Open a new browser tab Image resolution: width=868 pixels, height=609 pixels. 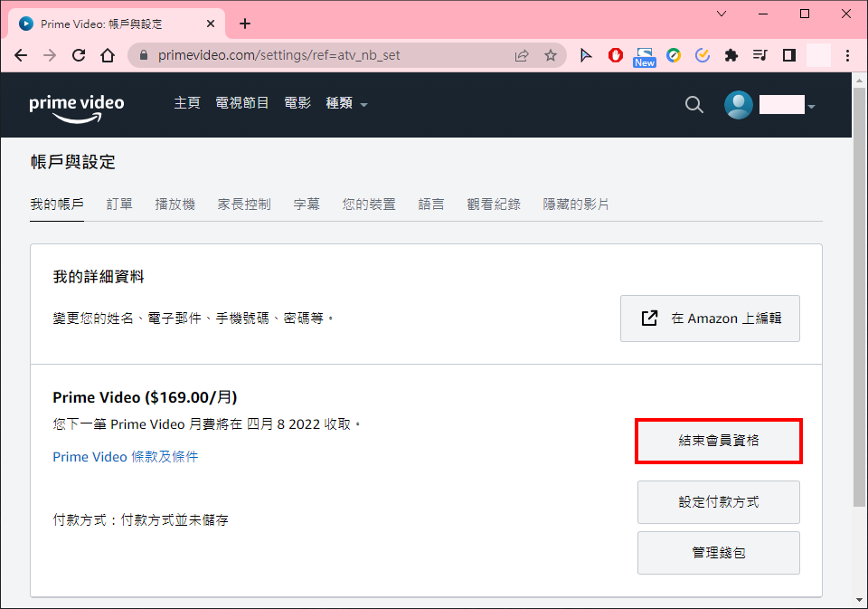pyautogui.click(x=245, y=24)
